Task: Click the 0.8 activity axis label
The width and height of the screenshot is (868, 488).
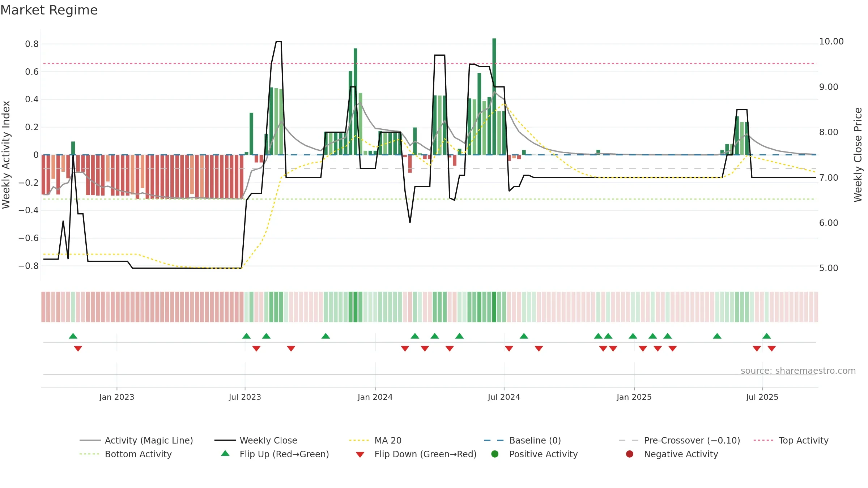Action: click(32, 44)
